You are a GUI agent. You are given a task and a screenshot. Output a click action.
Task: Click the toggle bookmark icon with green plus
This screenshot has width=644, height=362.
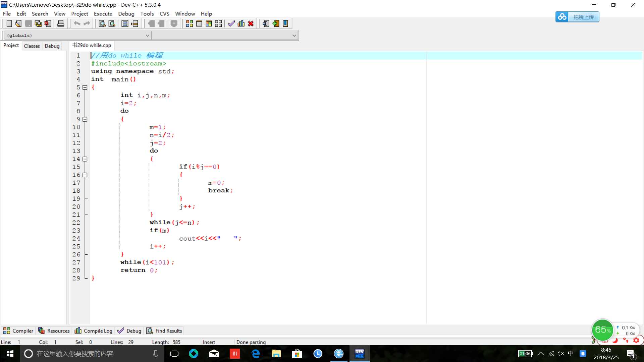pos(276,23)
